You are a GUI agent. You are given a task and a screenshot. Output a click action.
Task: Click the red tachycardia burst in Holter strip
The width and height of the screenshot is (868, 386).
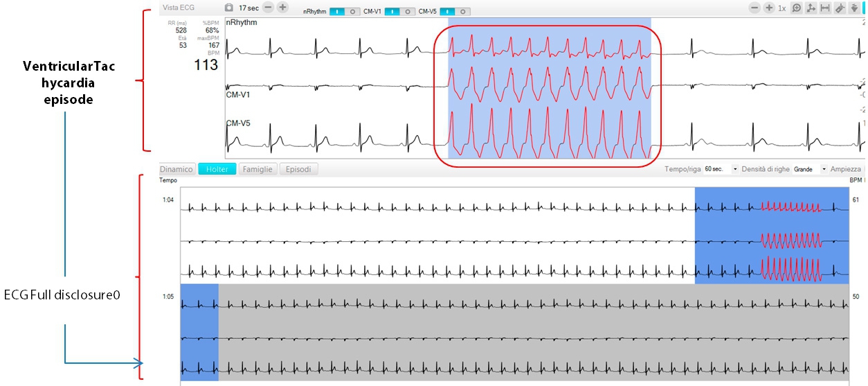pyautogui.click(x=790, y=238)
